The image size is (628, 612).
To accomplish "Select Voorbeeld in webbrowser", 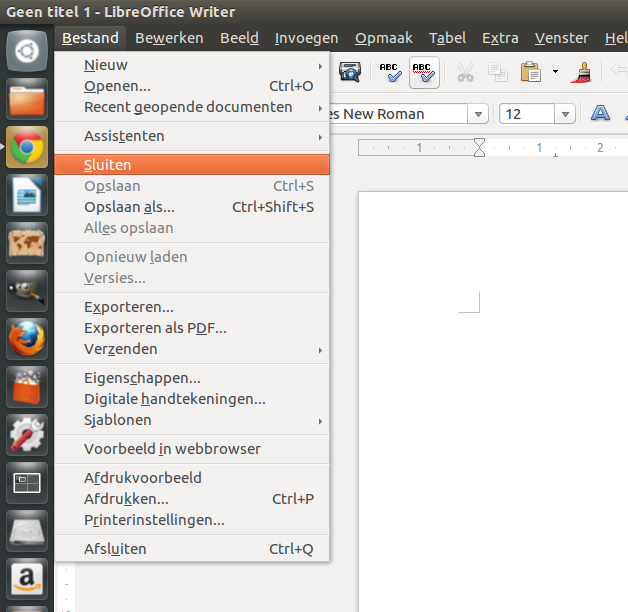I will pos(192,449).
